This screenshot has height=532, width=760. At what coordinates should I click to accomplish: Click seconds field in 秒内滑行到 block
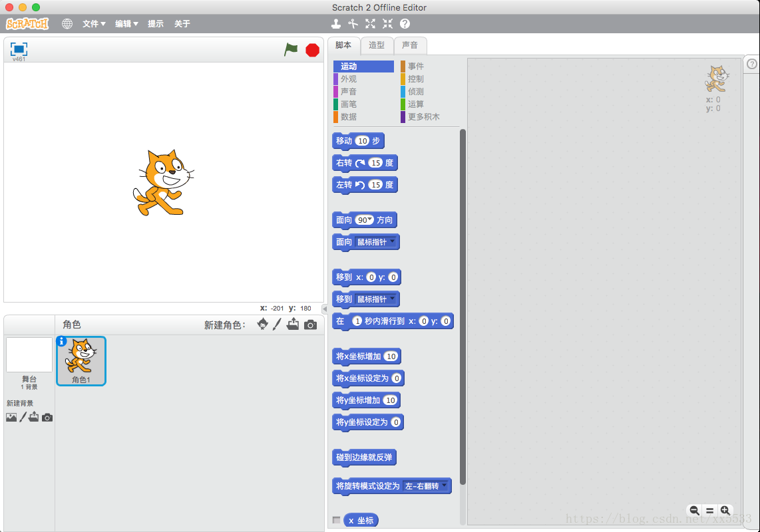click(x=357, y=321)
